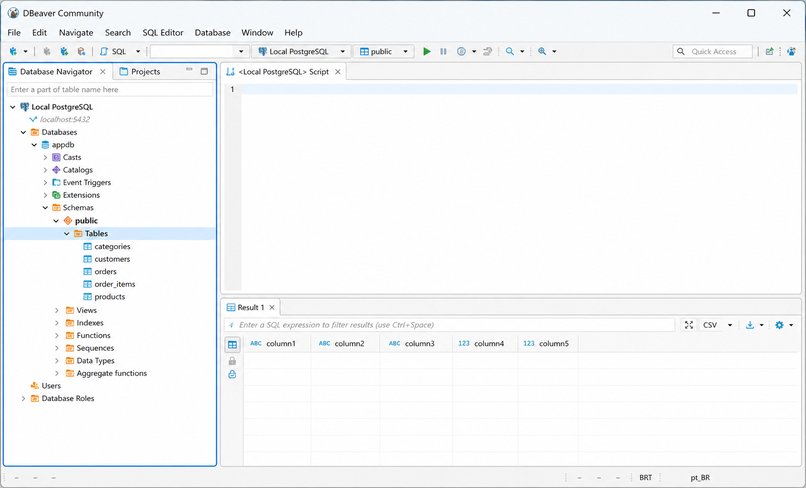Viewport: 806px width, 488px height.
Task: Click the table name filter field
Action: point(110,89)
